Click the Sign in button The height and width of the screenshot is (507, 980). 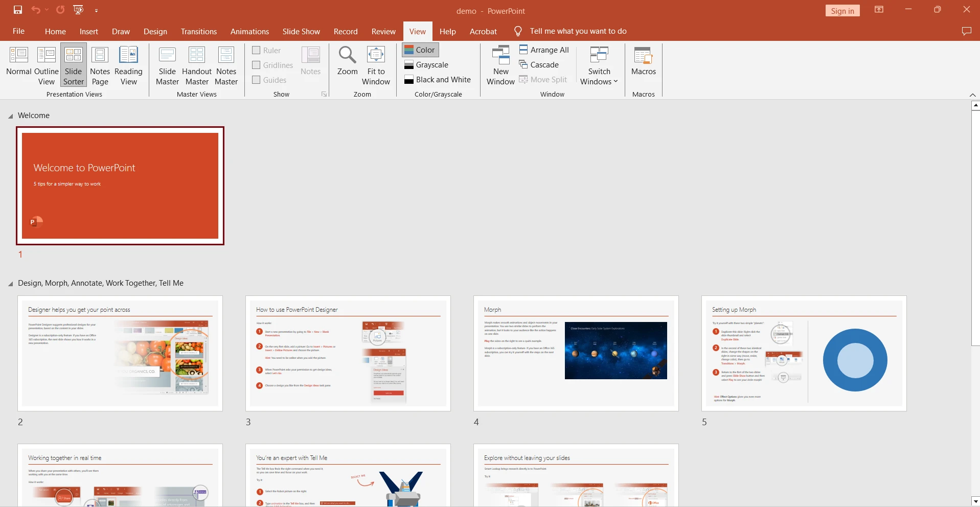click(x=842, y=11)
